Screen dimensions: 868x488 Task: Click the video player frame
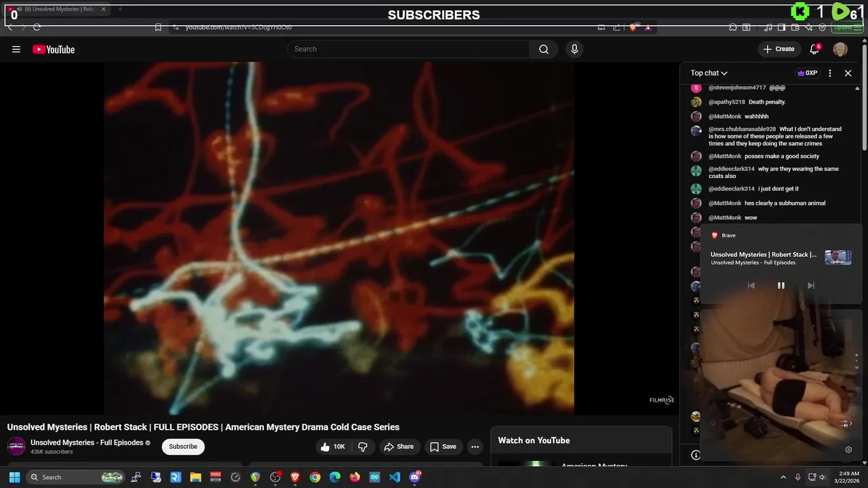pyautogui.click(x=339, y=238)
